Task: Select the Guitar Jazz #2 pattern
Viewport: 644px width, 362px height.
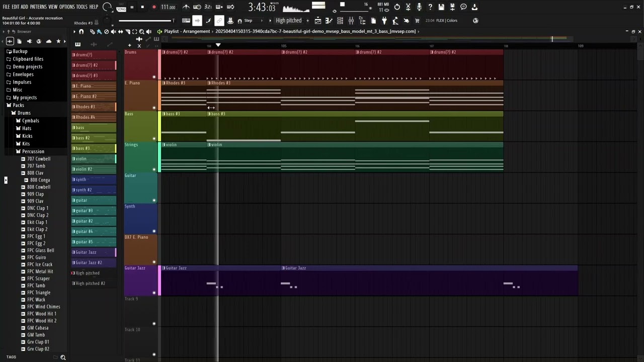Action: click(94, 262)
